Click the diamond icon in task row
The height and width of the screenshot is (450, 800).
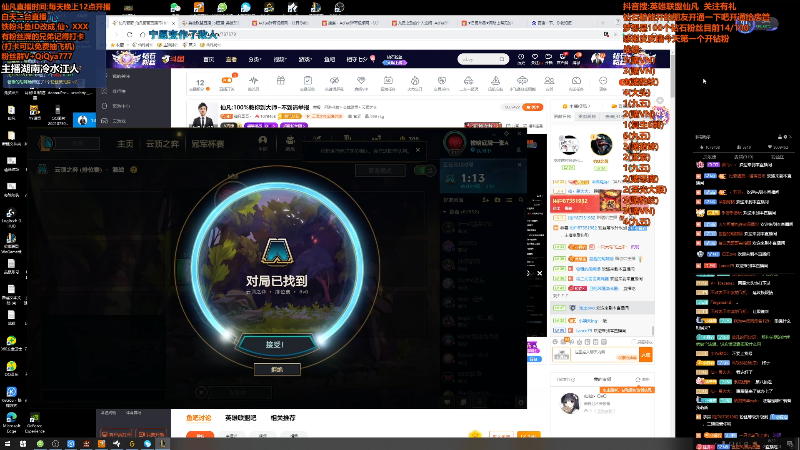point(361,83)
